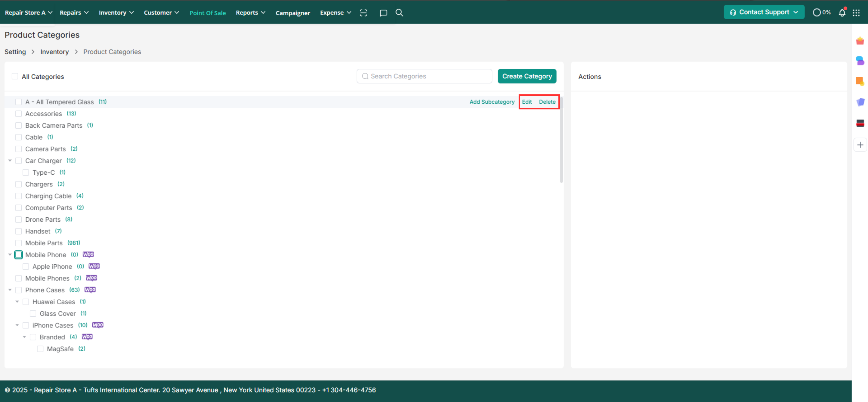
Task: Go to Inventory breadcrumb
Action: (54, 51)
